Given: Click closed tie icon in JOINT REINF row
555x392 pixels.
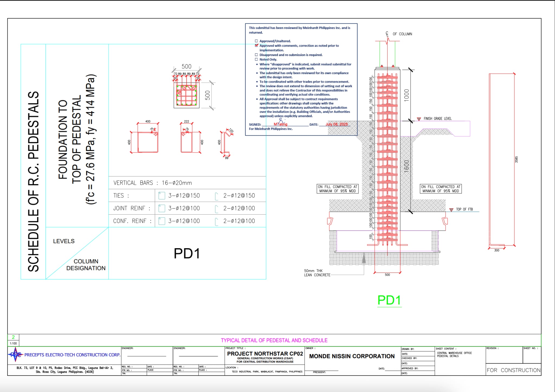Looking at the screenshot, I should tap(162, 208).
